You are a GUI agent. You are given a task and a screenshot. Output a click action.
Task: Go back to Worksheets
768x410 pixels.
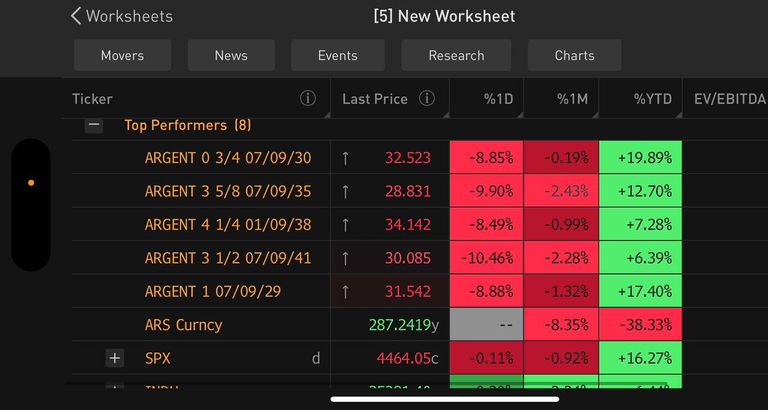point(121,16)
